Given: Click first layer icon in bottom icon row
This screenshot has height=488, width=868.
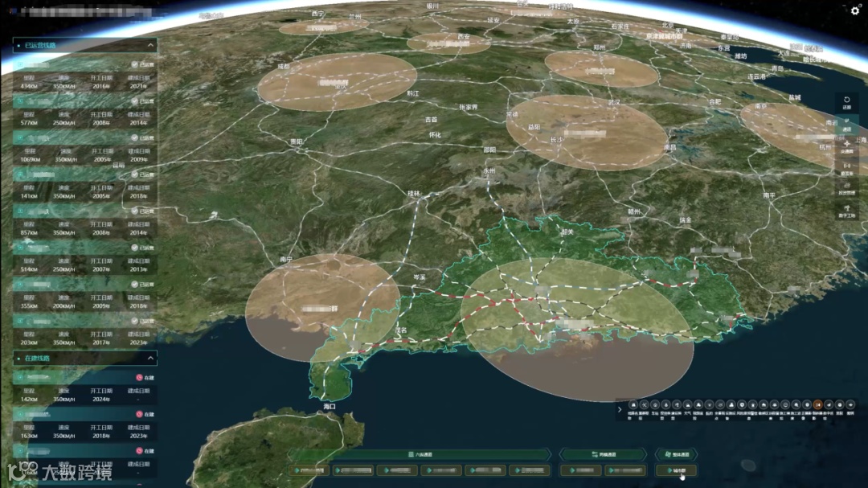Looking at the screenshot, I should coord(633,405).
